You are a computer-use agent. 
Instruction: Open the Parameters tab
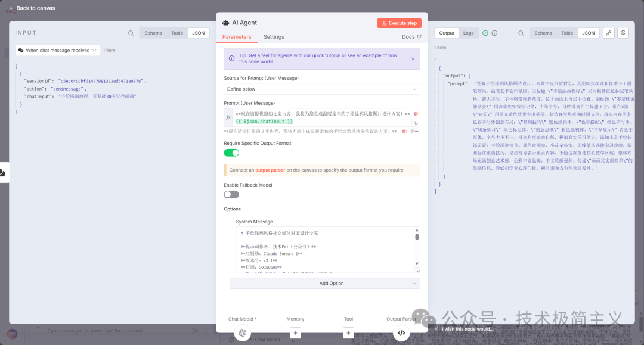[x=237, y=37]
